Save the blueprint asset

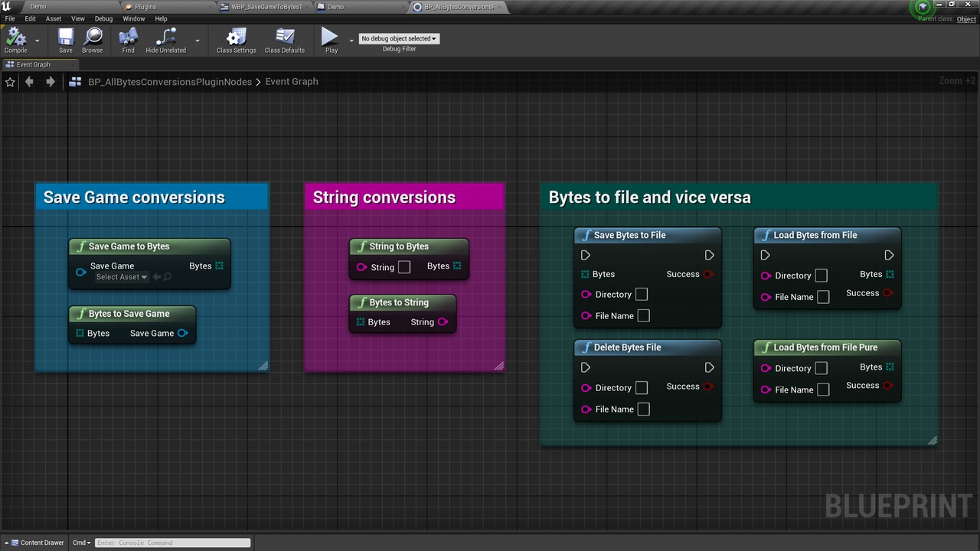coord(66,40)
